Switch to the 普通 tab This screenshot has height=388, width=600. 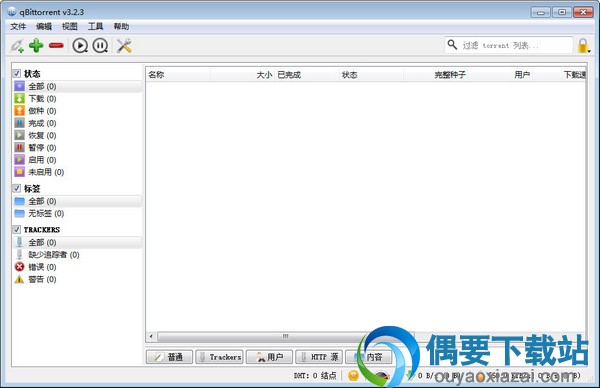(169, 357)
